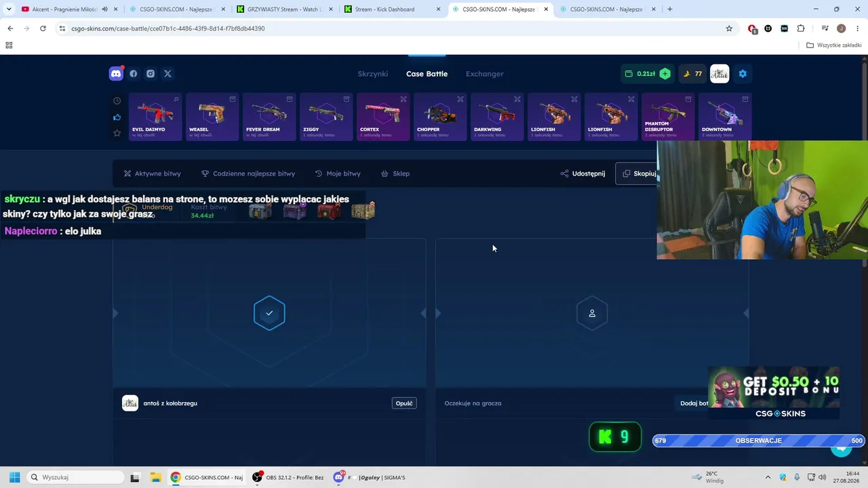This screenshot has width=868, height=488.
Task: Switch to Moje bitwy tab
Action: point(338,174)
